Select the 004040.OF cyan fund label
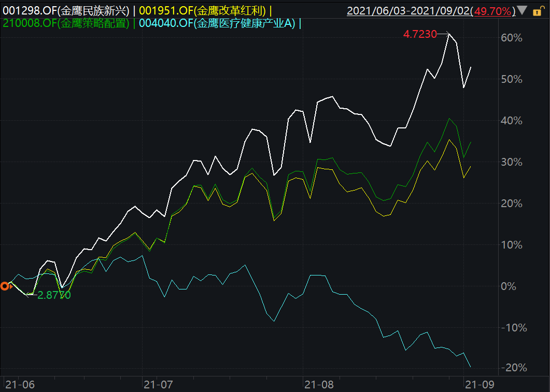The height and width of the screenshot is (392, 550). [217, 23]
